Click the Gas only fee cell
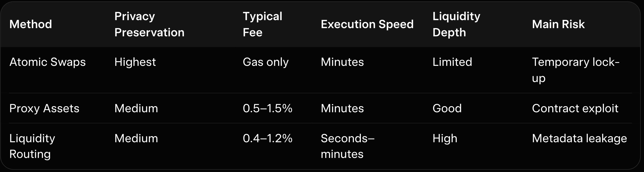 click(x=266, y=62)
